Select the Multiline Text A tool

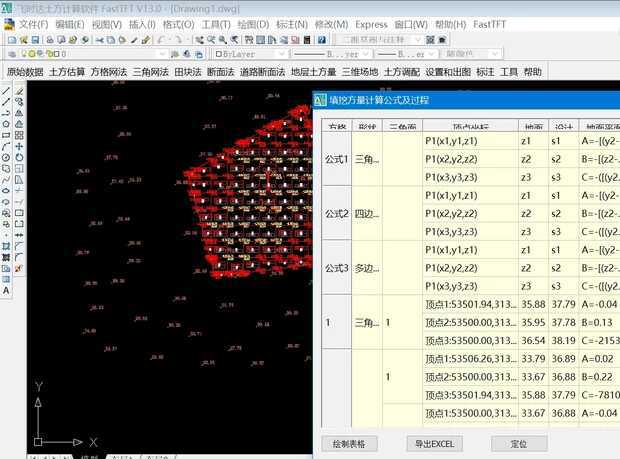click(6, 291)
